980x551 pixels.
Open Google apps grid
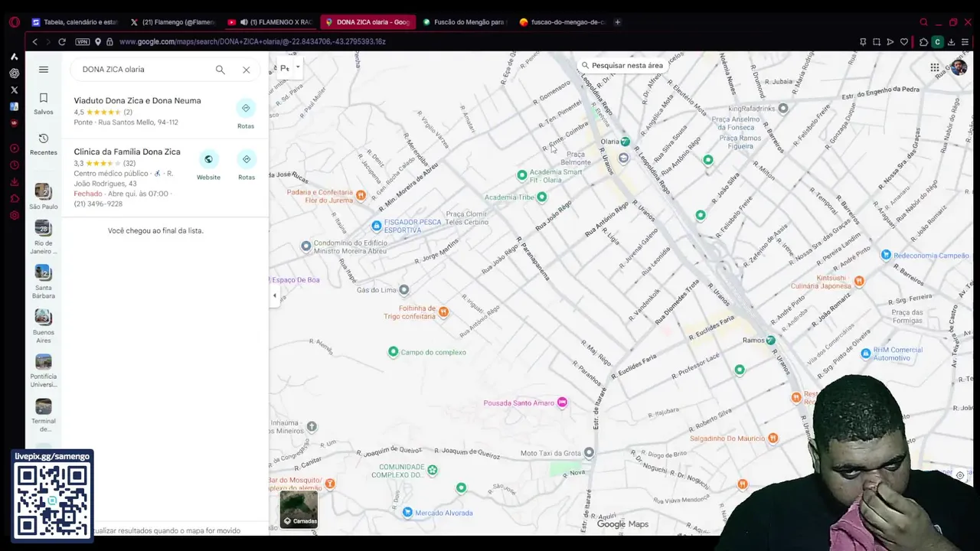(x=935, y=67)
